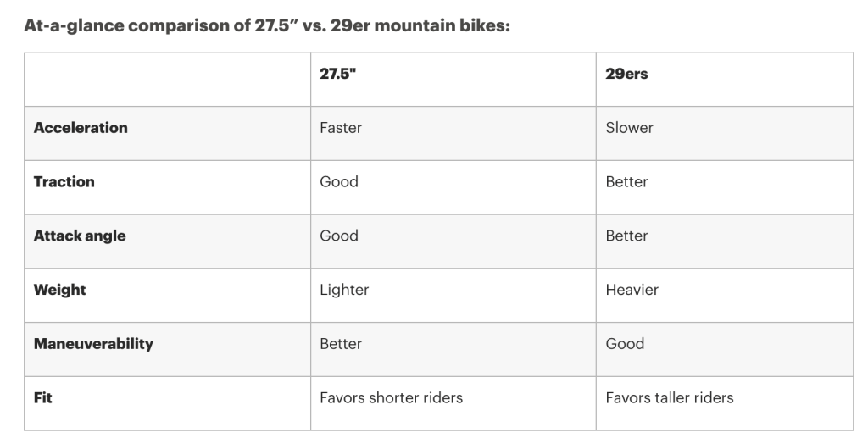The height and width of the screenshot is (444, 868).
Task: Click the Heavier cell in Weight row
Action: [x=632, y=290]
